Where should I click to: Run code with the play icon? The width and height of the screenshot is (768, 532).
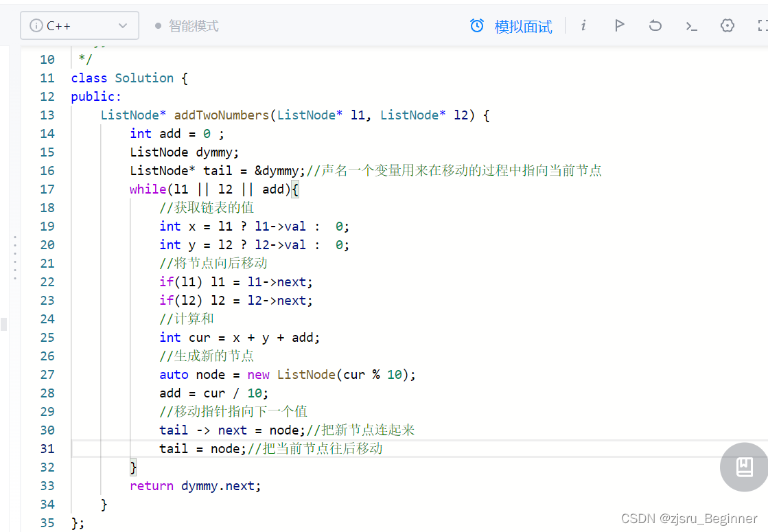[620, 25]
